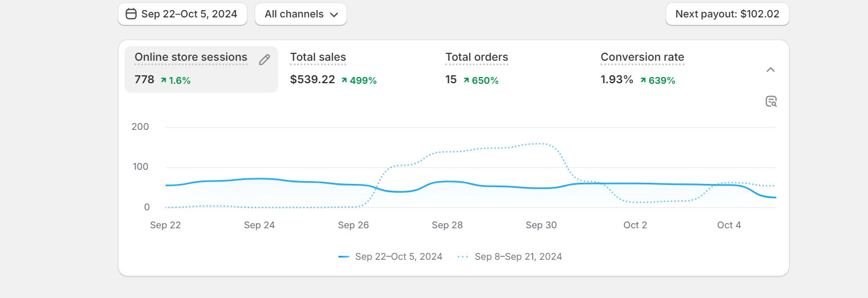Open the Sep 22–Oct 5, 2024 date range picker

(182, 14)
